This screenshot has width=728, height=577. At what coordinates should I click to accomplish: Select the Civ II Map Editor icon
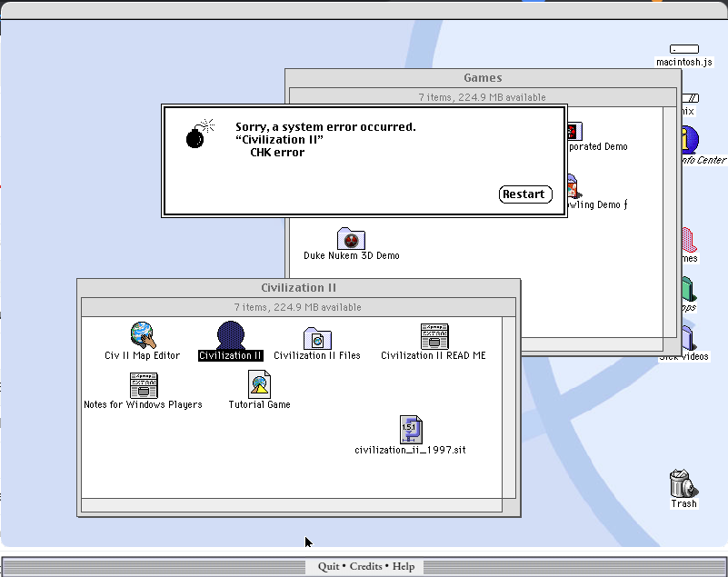click(143, 334)
